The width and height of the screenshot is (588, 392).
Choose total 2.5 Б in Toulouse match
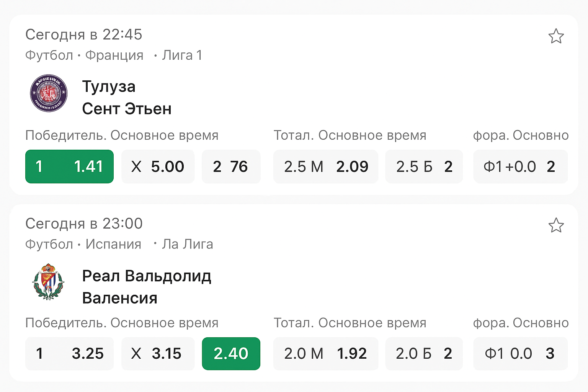pos(424,167)
